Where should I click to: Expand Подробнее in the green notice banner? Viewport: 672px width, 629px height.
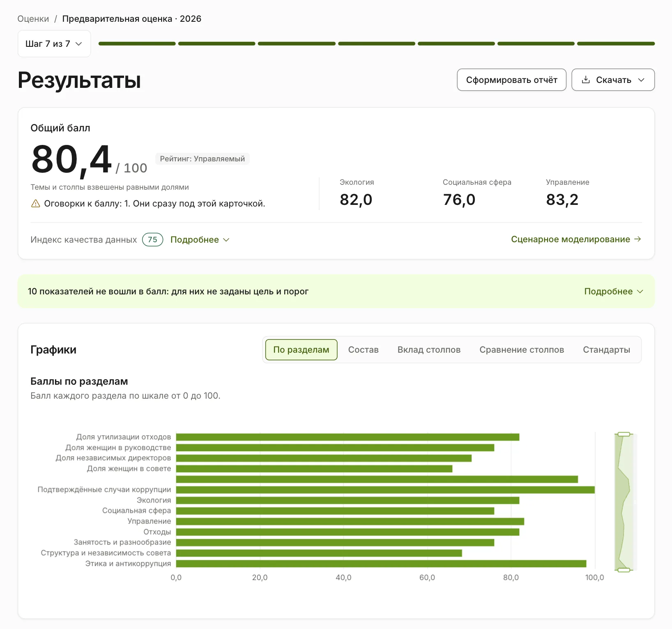(614, 291)
